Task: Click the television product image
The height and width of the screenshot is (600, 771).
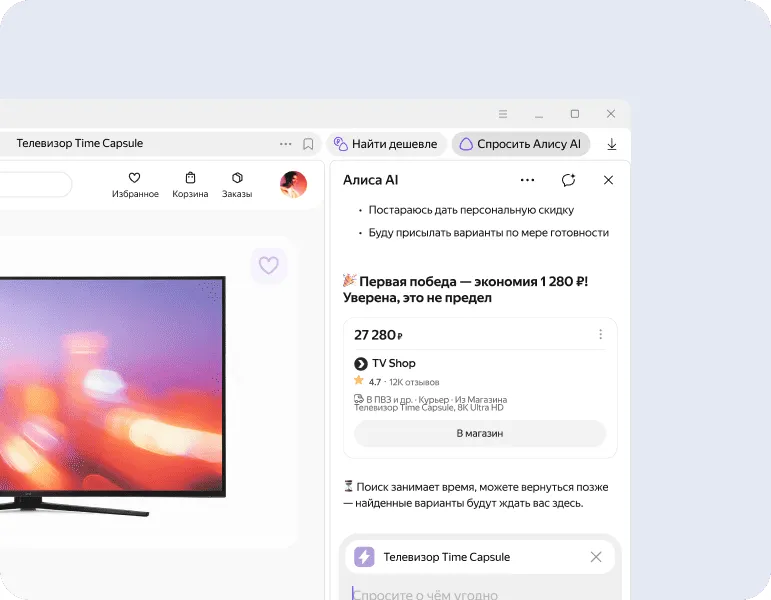Action: pos(113,396)
